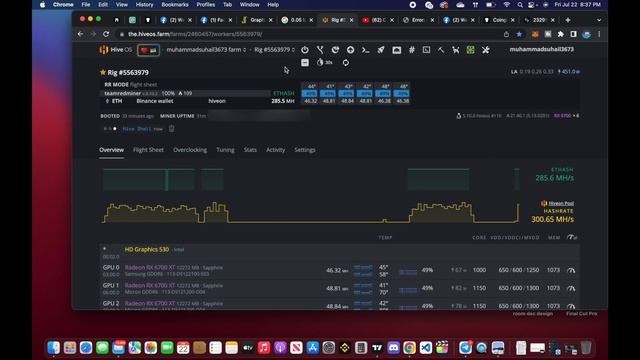
Task: Click the Binance wallet label
Action: (155, 101)
